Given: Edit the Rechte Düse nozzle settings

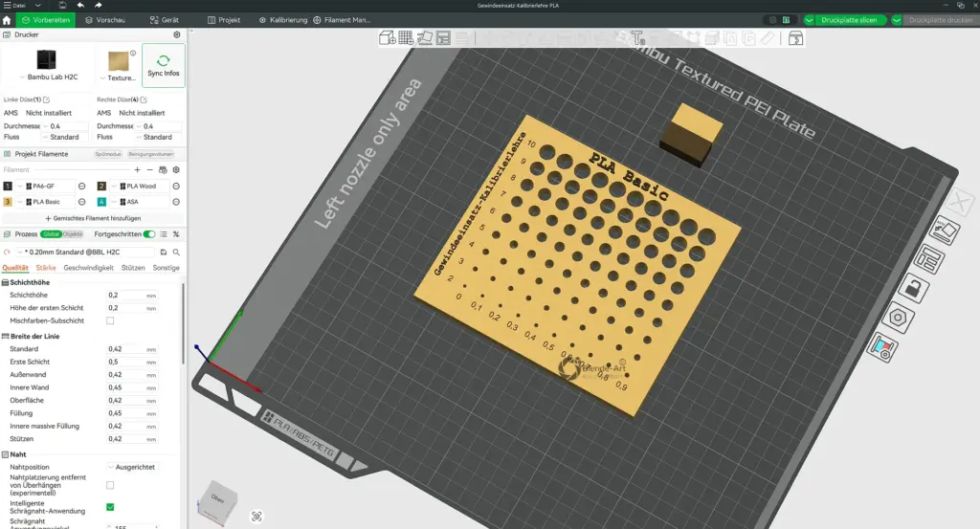Looking at the screenshot, I should click(144, 99).
